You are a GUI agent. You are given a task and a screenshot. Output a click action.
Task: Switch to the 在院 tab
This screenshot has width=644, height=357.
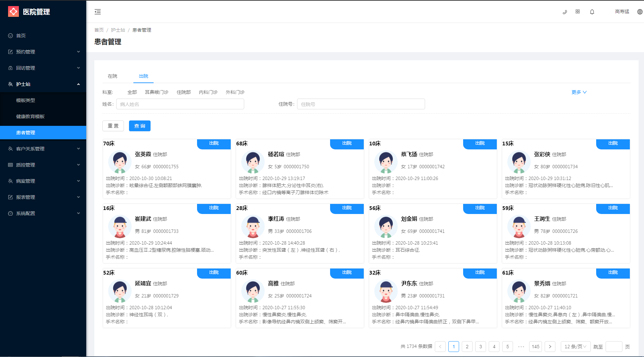point(112,76)
